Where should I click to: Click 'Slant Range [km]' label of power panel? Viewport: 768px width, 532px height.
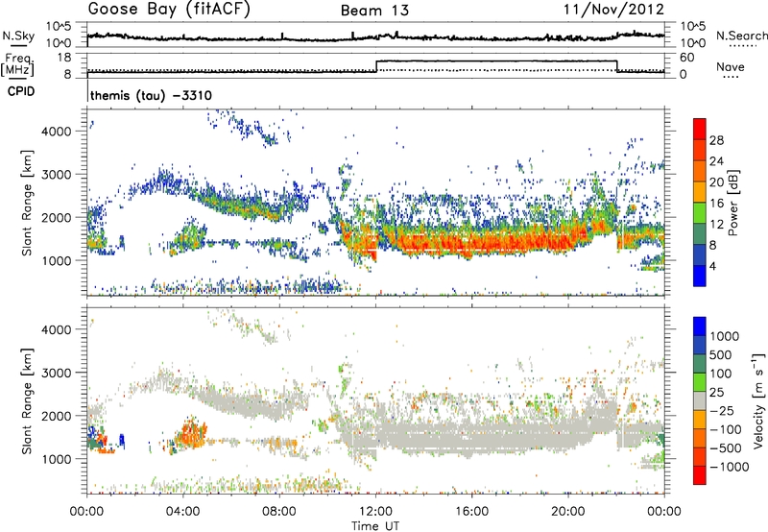coord(27,203)
